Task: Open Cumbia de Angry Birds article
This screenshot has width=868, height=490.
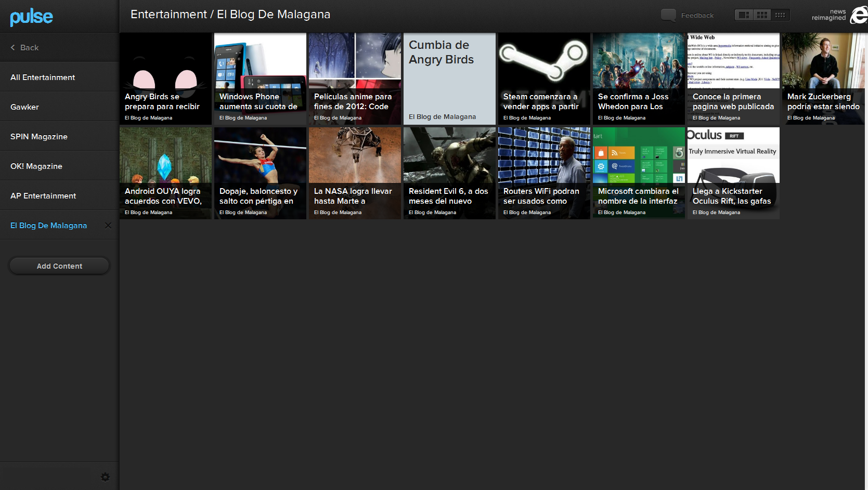Action: click(x=449, y=79)
